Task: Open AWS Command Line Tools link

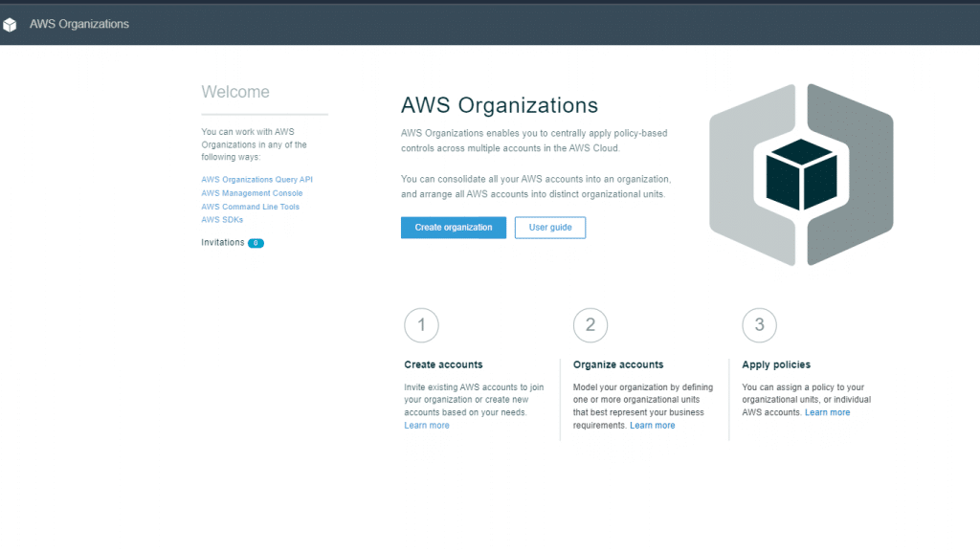Action: point(250,207)
